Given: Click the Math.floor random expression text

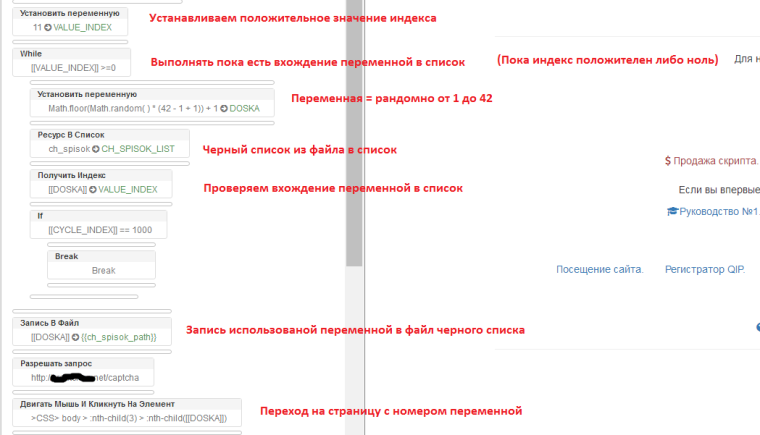Looking at the screenshot, I should pos(133,109).
